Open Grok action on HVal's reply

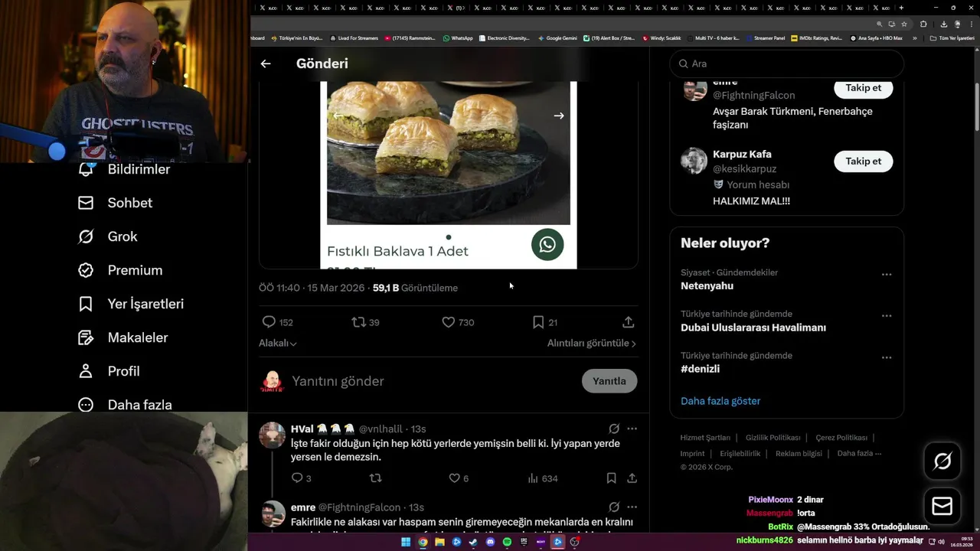[x=614, y=429]
